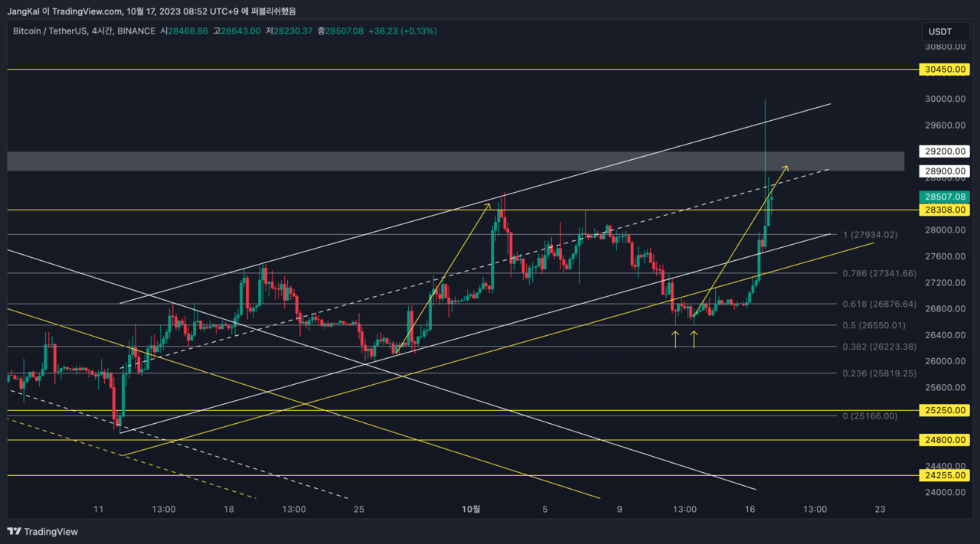Click the 25250.00 yellow price label
Screen dimensions: 980x544
click(x=947, y=411)
